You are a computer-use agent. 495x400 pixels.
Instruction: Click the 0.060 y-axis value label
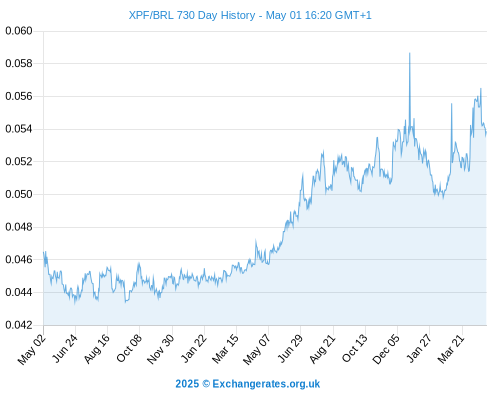[19, 31]
